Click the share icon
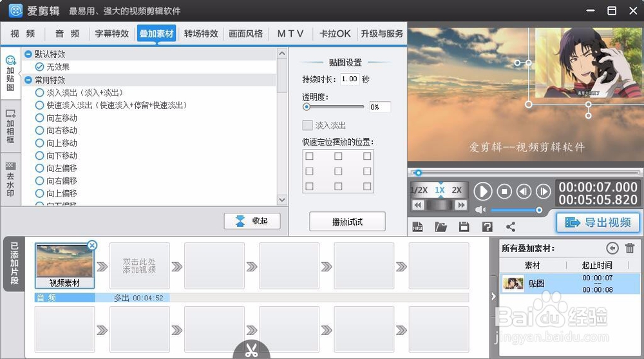This screenshot has height=359, width=644. point(511,227)
